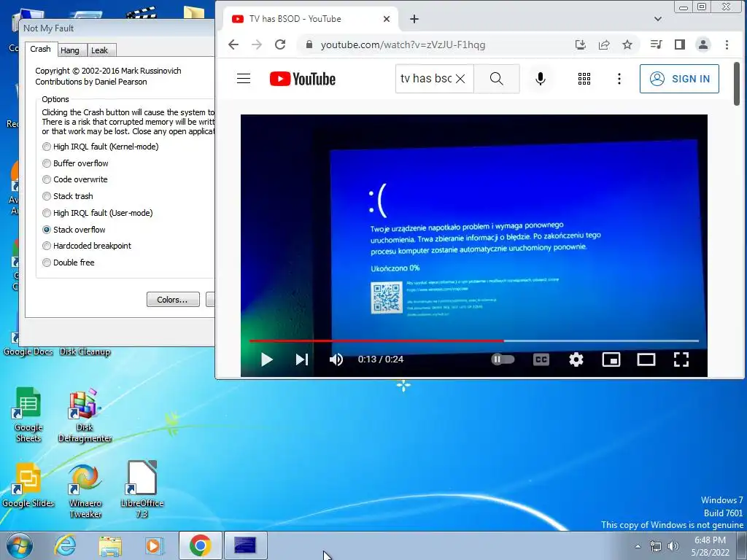The image size is (747, 560).
Task: Click the Chrome page scrollbar
Action: pos(737,85)
